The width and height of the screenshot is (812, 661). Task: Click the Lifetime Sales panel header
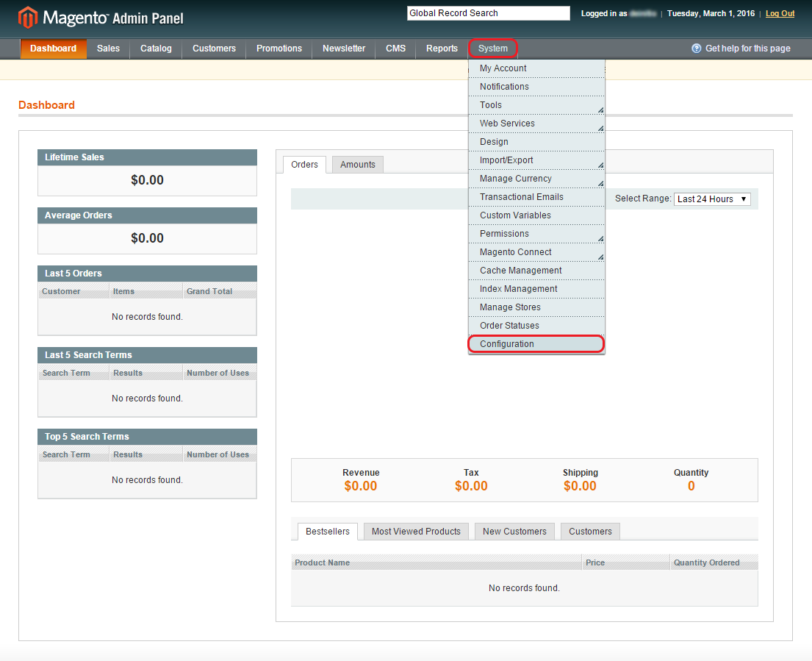(x=147, y=157)
